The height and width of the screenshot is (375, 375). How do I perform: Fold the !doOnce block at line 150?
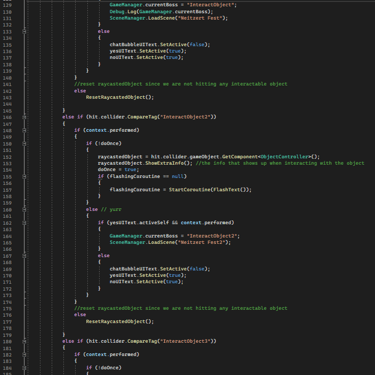coord(24,144)
